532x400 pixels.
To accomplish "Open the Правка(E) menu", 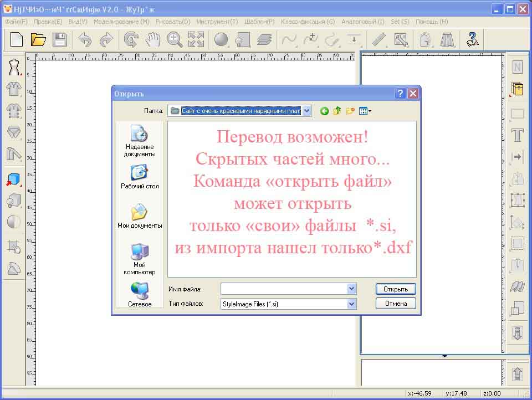I will tap(48, 22).
